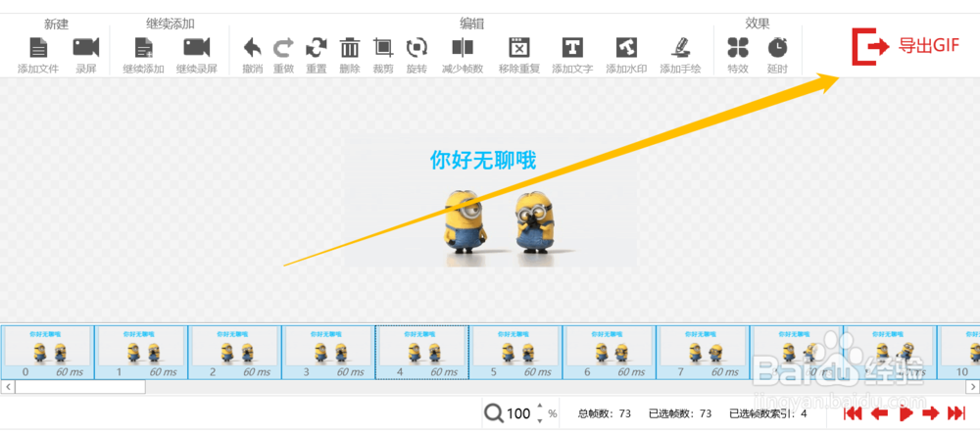This screenshot has height=435, width=980.
Task: Click the frame strip scrollbar left arrow
Action: pos(8,388)
